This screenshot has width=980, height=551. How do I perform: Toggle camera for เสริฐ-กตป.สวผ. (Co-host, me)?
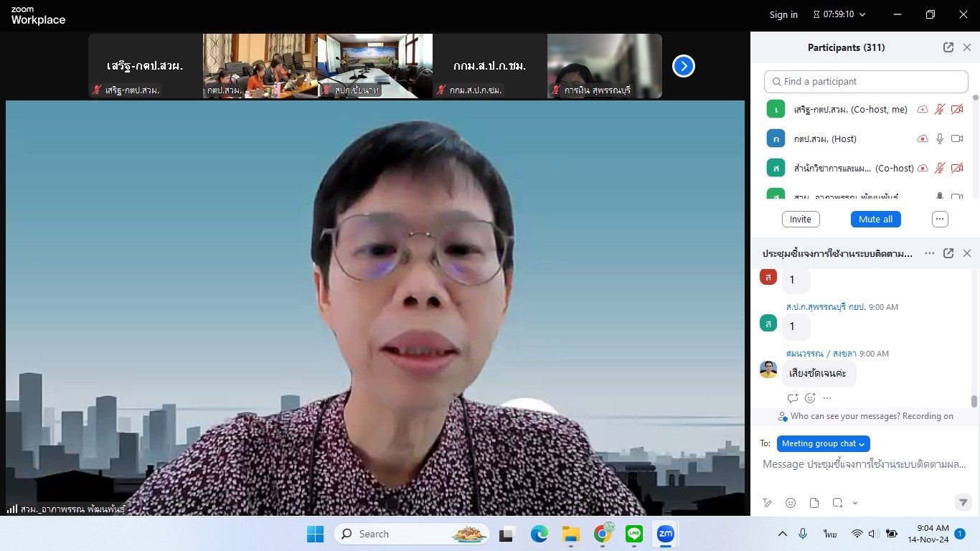pos(957,109)
